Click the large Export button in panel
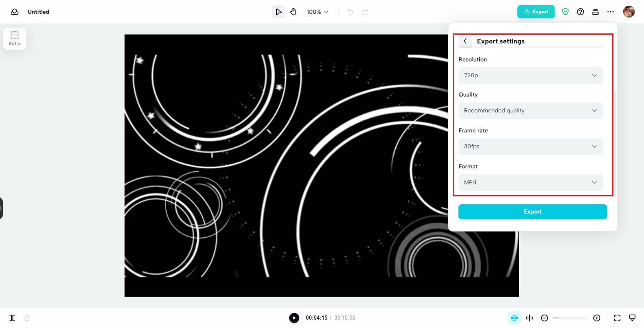This screenshot has height=328, width=644. point(533,212)
